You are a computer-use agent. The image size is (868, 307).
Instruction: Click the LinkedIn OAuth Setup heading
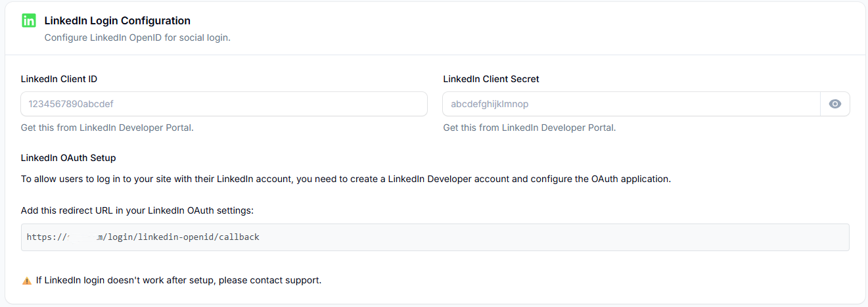click(68, 158)
